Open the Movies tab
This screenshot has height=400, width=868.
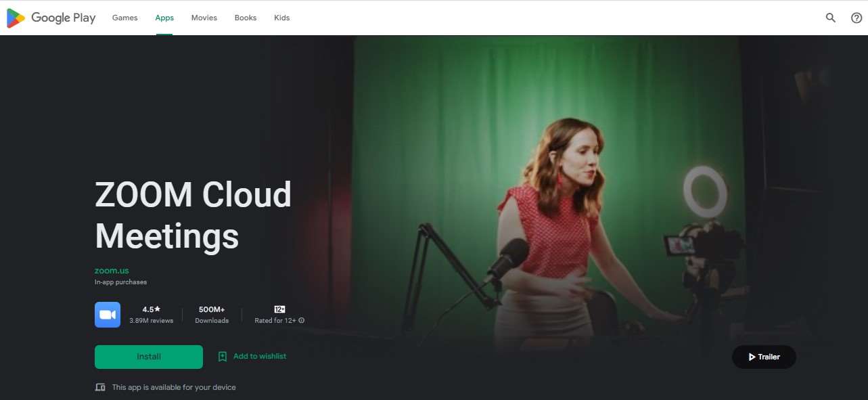pos(204,18)
